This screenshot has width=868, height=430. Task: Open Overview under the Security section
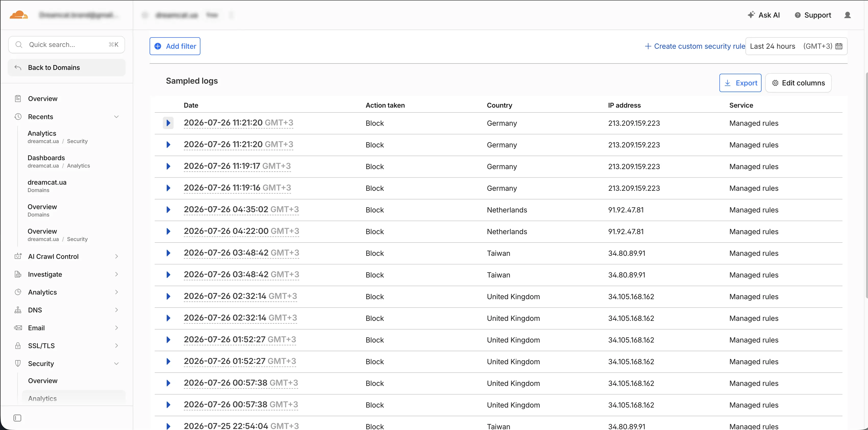[43, 381]
